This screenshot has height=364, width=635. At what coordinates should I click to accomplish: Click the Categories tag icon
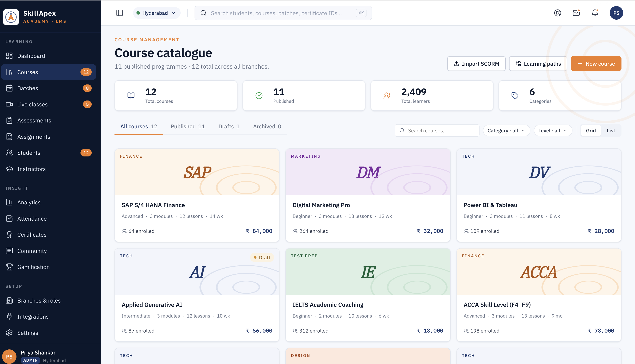pyautogui.click(x=515, y=95)
